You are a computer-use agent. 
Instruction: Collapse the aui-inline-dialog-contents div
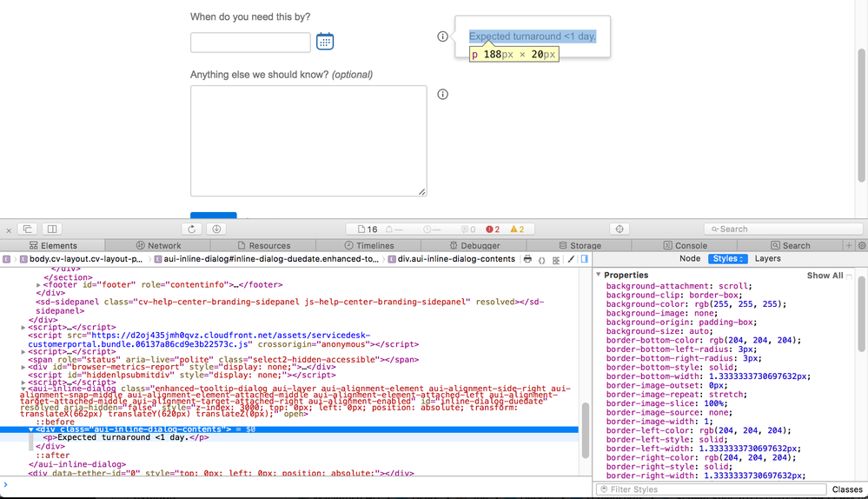31,429
